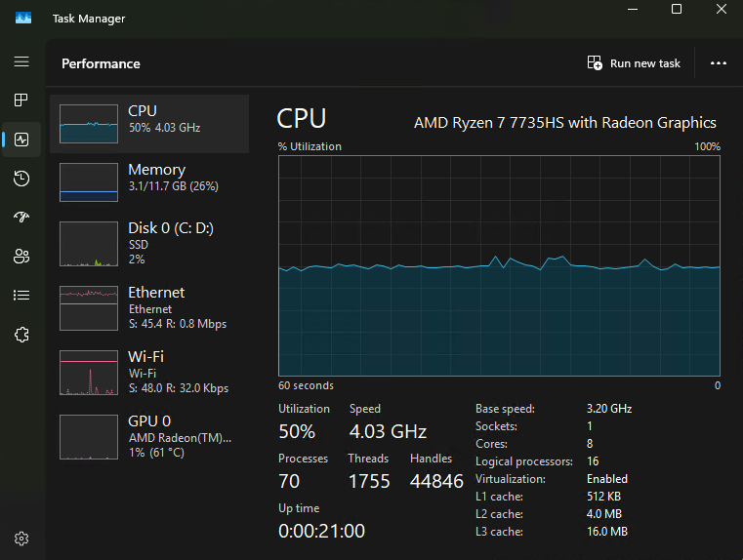The image size is (743, 560).
Task: Click the threads count 1755
Action: point(369,481)
